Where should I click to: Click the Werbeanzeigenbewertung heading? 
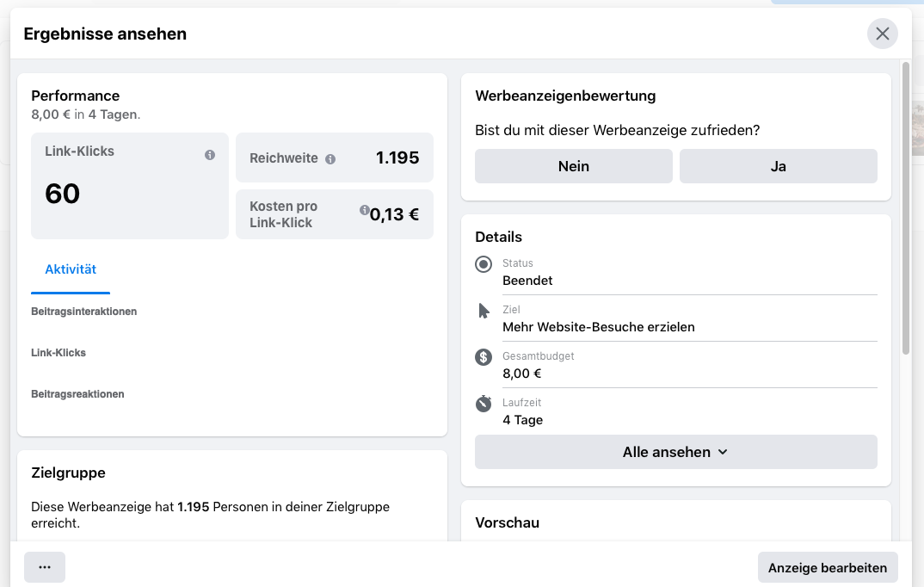pyautogui.click(x=566, y=96)
